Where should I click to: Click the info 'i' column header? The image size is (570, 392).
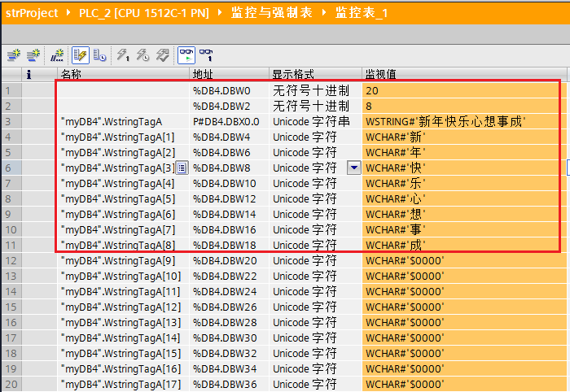[39, 74]
